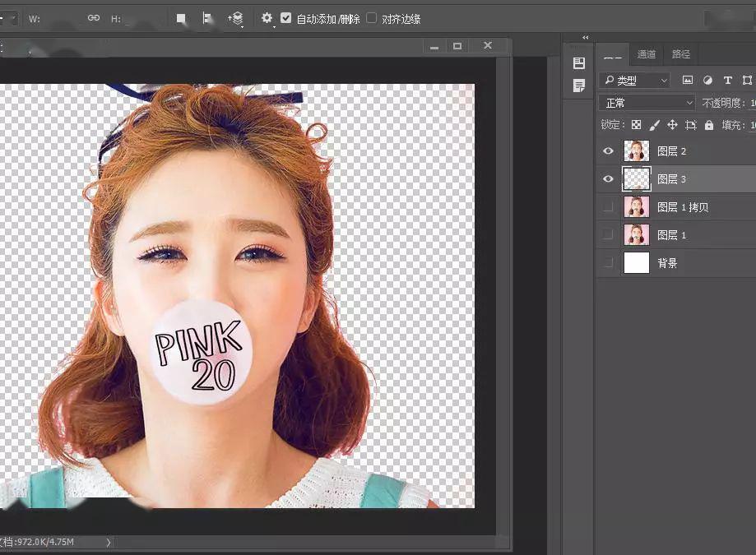
Task: Show the 背景 layer visibility box
Action: coord(609,262)
